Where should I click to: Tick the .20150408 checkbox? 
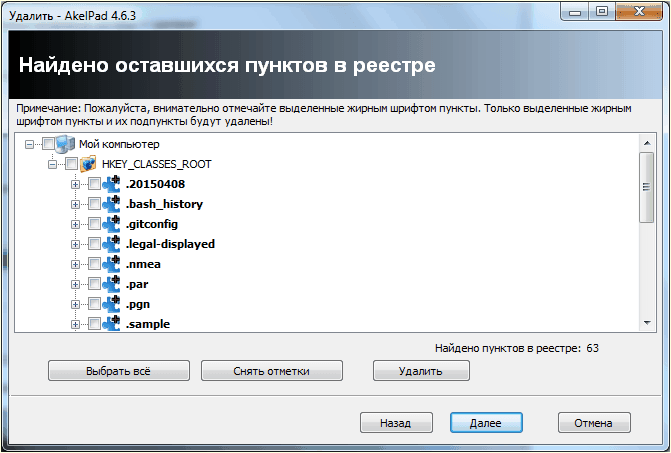click(94, 184)
